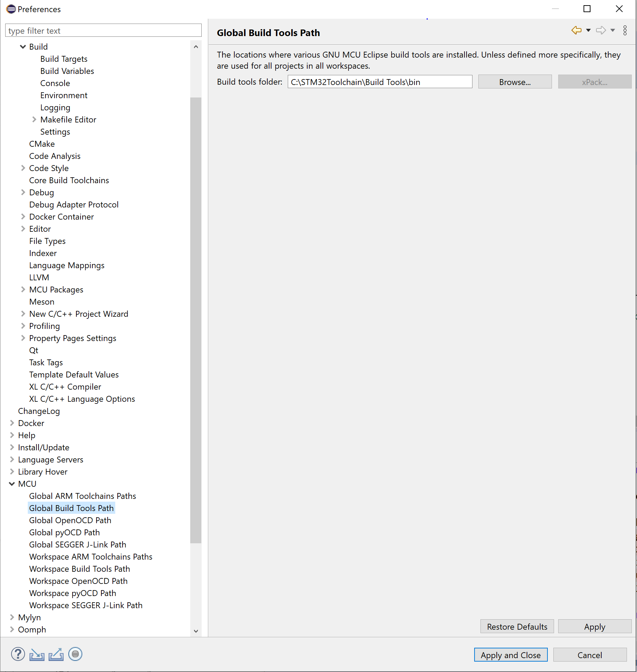637x672 pixels.
Task: Click the Import preferences icon
Action: (37, 654)
